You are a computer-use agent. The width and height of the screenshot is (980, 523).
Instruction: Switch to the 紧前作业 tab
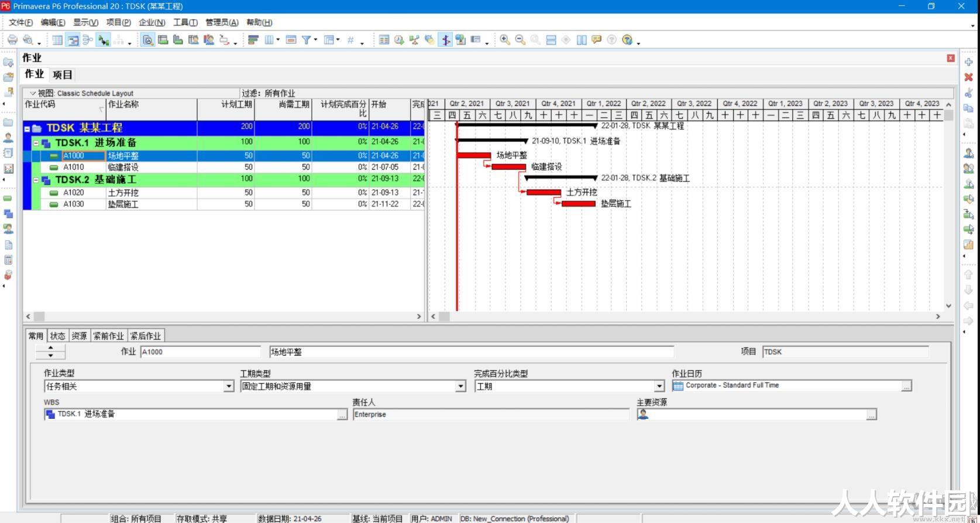click(x=109, y=336)
